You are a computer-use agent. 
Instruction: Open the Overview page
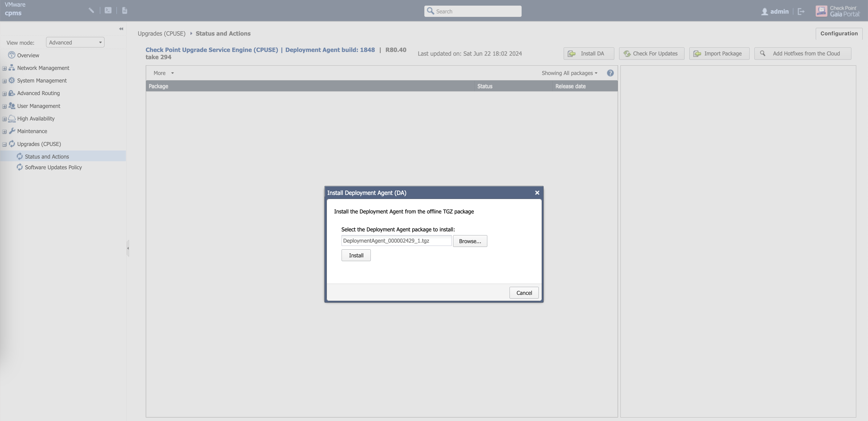point(28,55)
